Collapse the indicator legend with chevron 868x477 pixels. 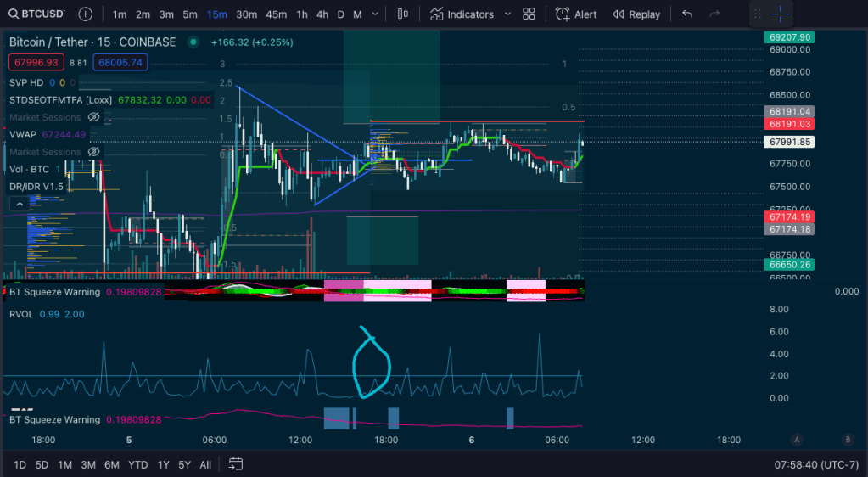17,204
